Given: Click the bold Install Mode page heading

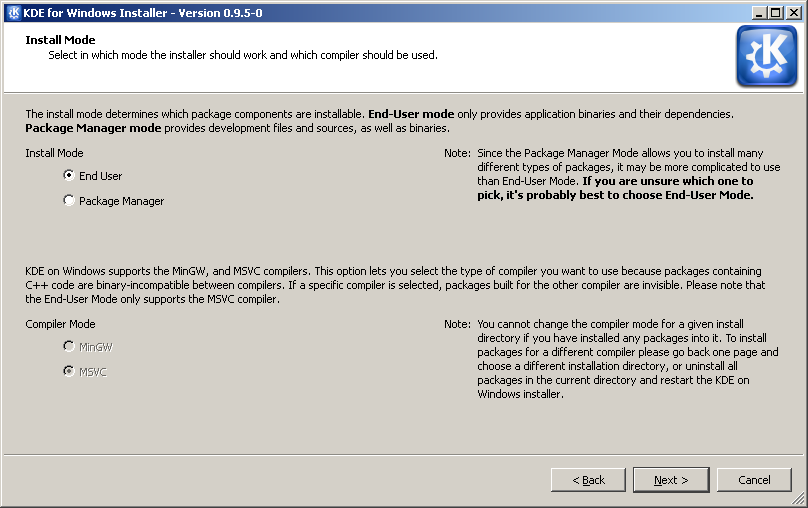Looking at the screenshot, I should tap(60, 40).
